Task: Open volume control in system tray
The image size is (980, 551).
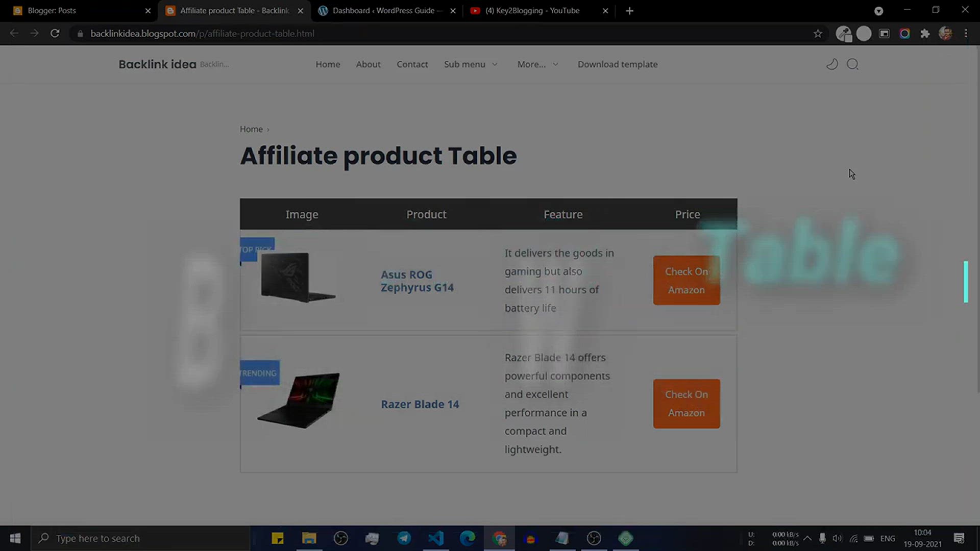Action: [837, 538]
